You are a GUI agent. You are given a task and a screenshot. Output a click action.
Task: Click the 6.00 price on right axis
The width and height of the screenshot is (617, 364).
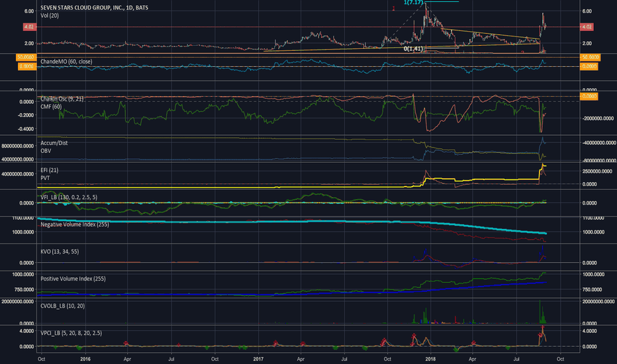click(x=587, y=11)
